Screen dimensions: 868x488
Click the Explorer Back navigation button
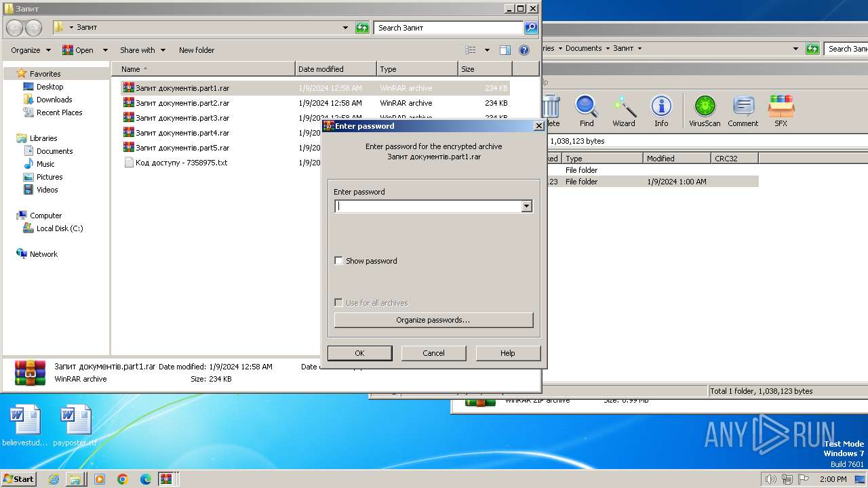(15, 28)
